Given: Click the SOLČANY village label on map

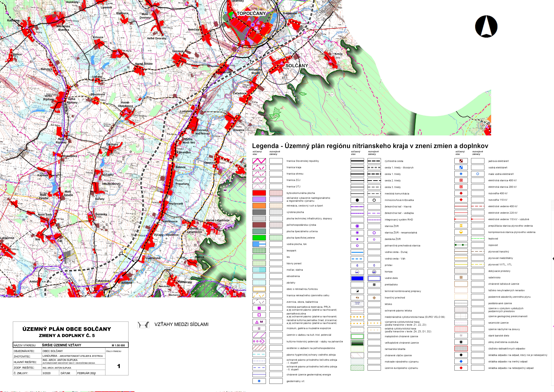Looking at the screenshot, I should pos(297,66).
